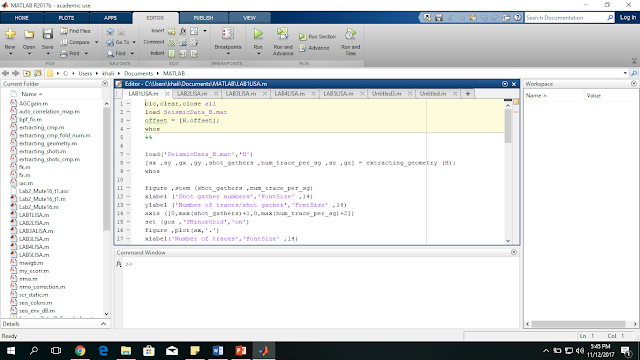The width and height of the screenshot is (640, 360).
Task: Click the Find magnifier button
Action: [x=116, y=53]
